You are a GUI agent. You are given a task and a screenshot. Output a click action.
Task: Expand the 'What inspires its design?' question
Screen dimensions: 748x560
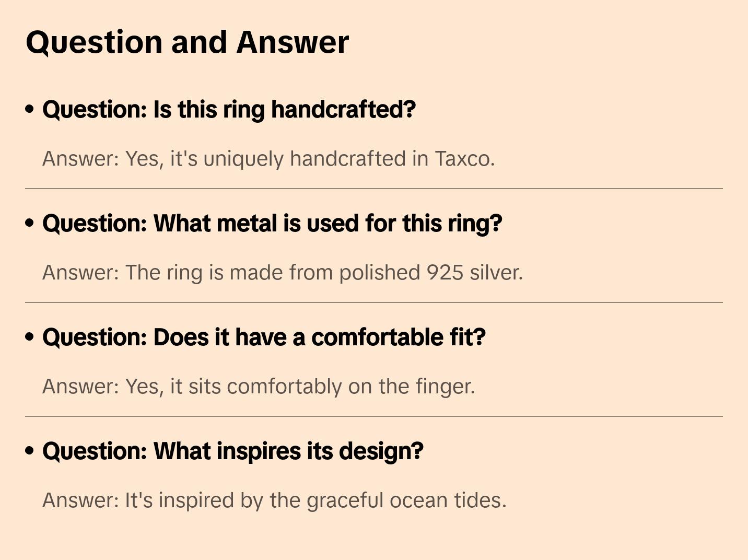tap(232, 451)
